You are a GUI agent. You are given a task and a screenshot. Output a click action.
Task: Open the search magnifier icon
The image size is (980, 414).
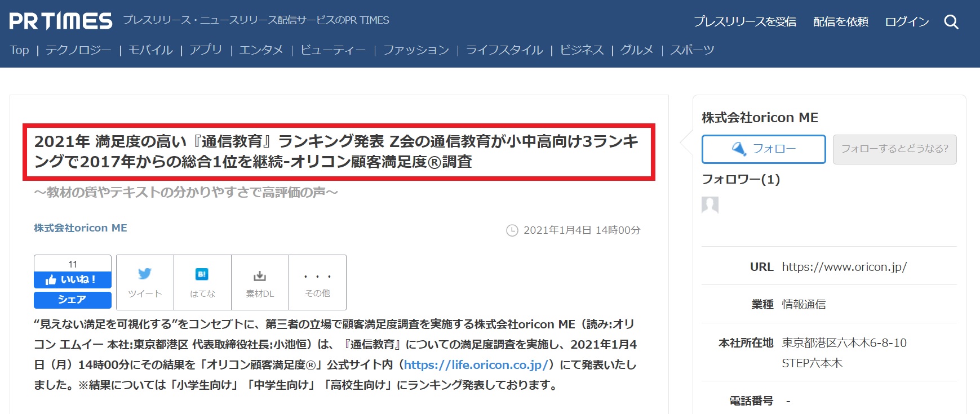pos(951,22)
